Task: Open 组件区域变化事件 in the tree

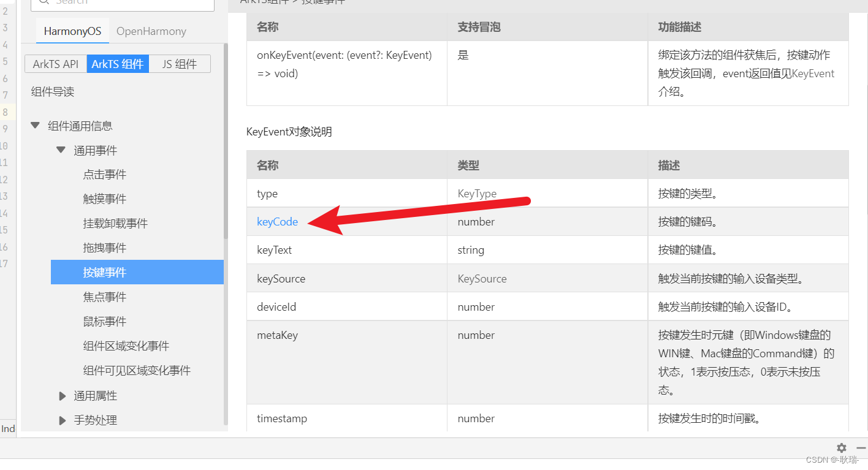Action: point(126,346)
